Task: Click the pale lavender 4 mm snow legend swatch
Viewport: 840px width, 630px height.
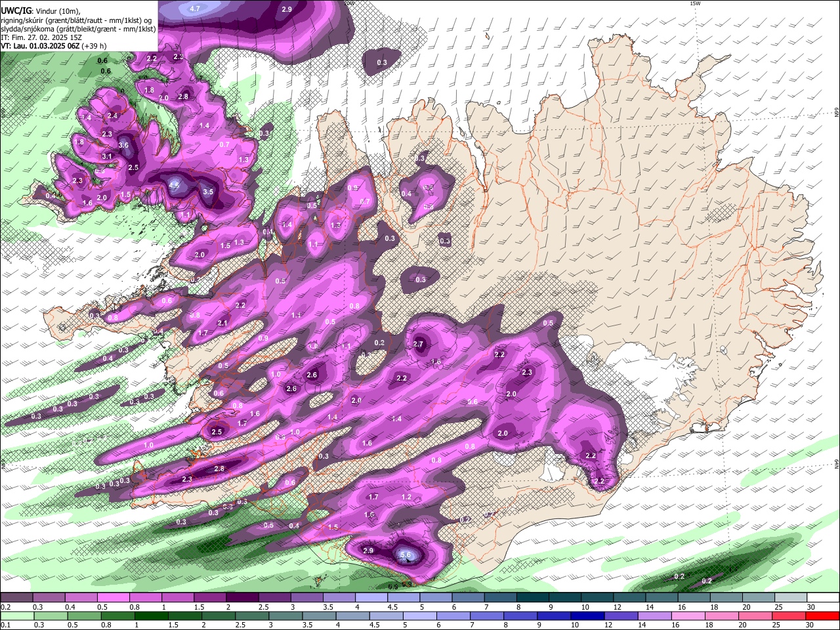Action: click(371, 597)
